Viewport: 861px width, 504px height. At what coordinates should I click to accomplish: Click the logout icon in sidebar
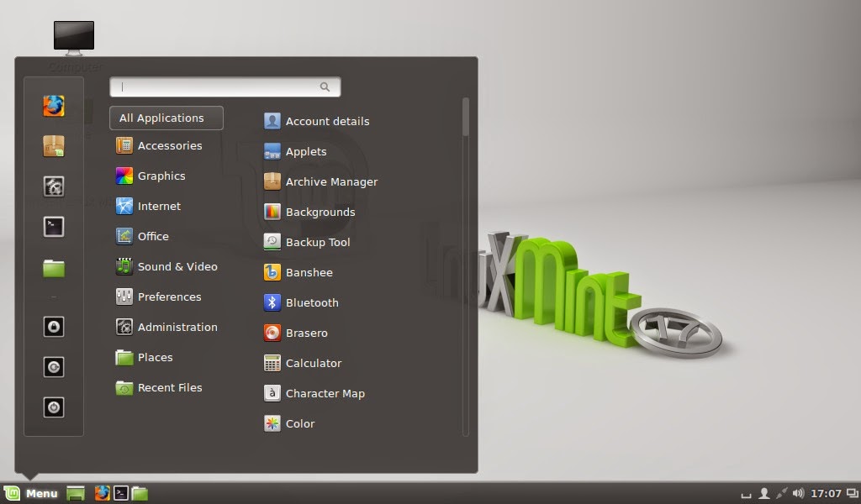pos(54,367)
